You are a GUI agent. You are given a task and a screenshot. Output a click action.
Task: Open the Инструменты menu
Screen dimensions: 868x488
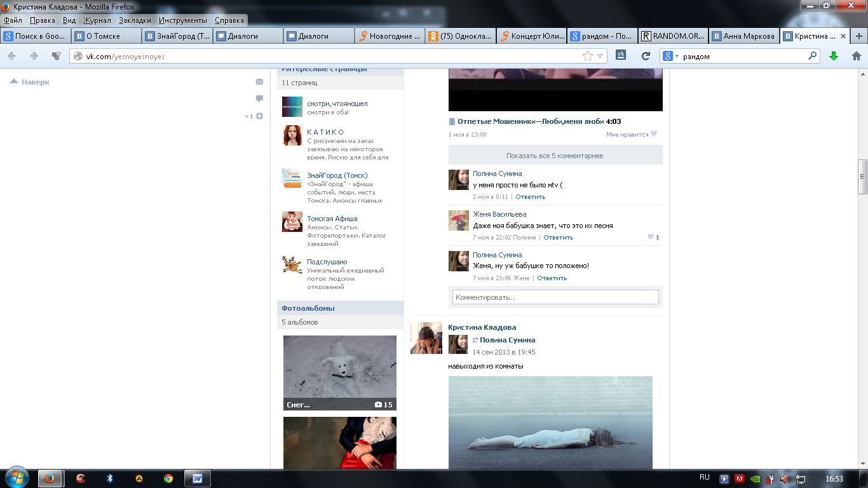183,20
